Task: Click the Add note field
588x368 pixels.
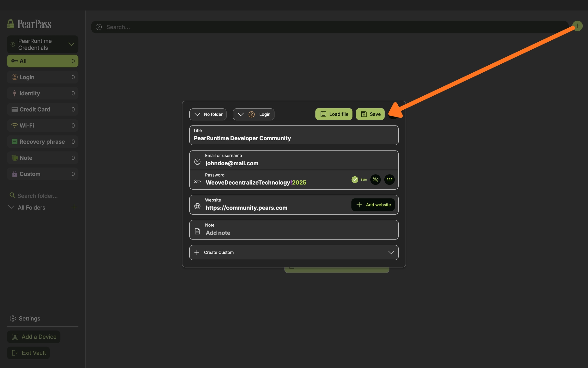Action: [x=293, y=233]
